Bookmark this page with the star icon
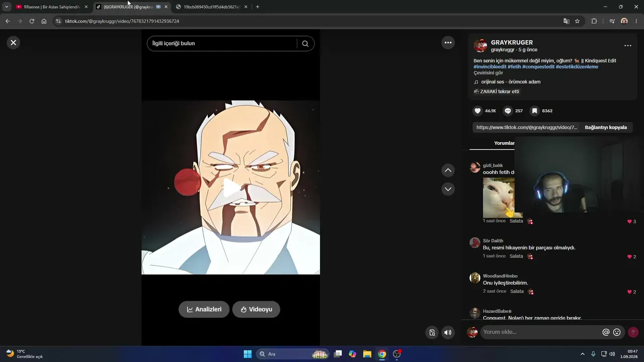This screenshot has width=644, height=362. pyautogui.click(x=577, y=21)
